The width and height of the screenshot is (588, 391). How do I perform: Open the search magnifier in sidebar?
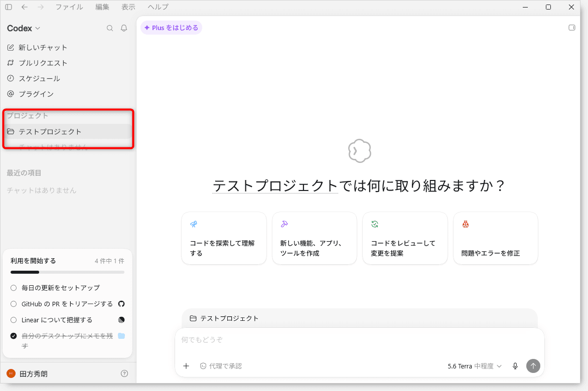(x=110, y=28)
